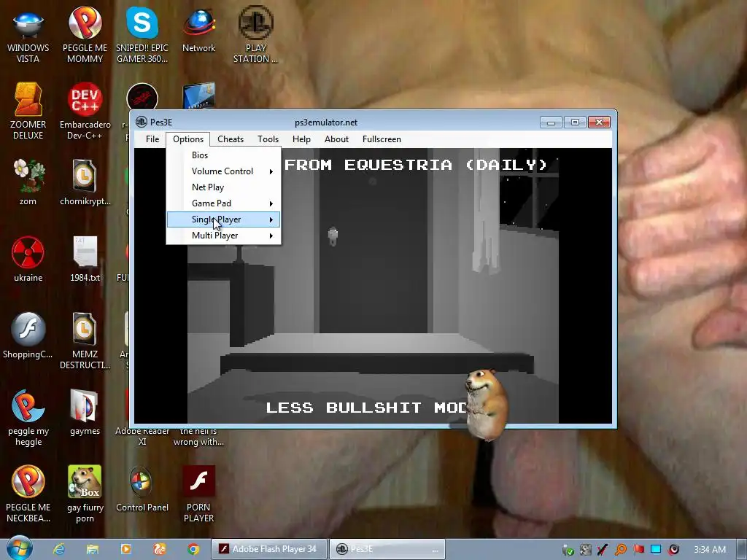Open the chomikrypt file icon
Viewport: 747px width, 560px height.
click(x=85, y=183)
